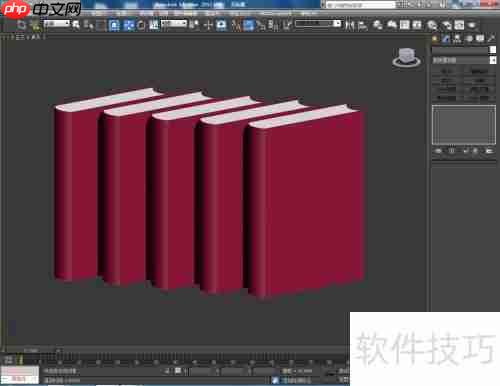Toggle Keyboard Shortcut Override
500x386 pixels.
pos(221,25)
